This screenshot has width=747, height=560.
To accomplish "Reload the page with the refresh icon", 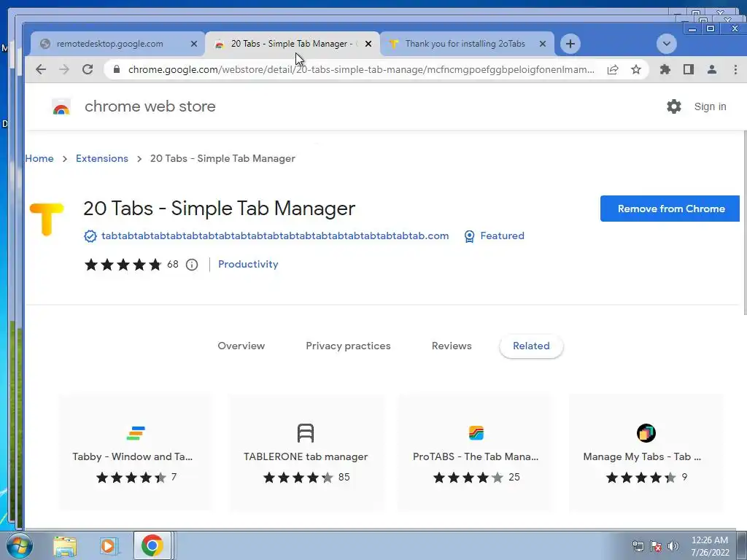I will [x=88, y=69].
